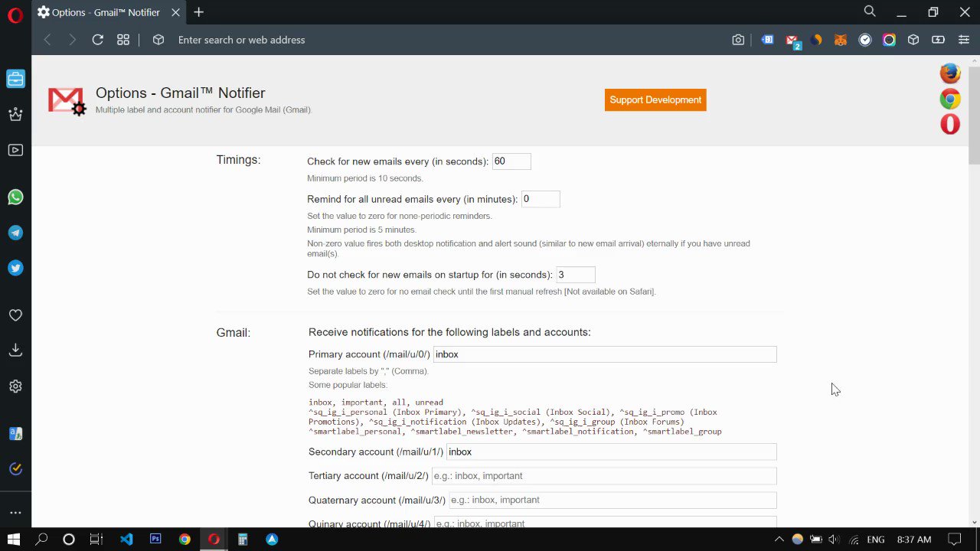Click the Support Development button
Image resolution: width=980 pixels, height=551 pixels.
click(x=655, y=100)
